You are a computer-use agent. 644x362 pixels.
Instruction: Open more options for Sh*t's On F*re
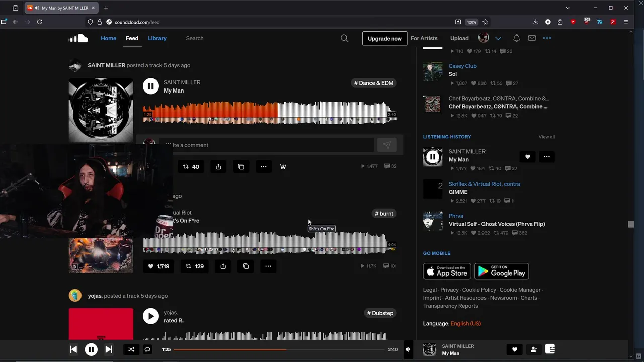click(x=268, y=266)
